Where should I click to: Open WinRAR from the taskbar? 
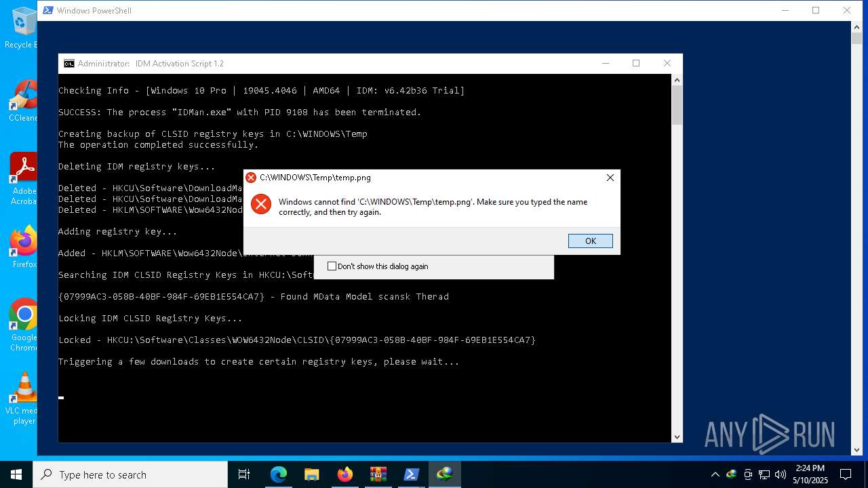coord(378,474)
